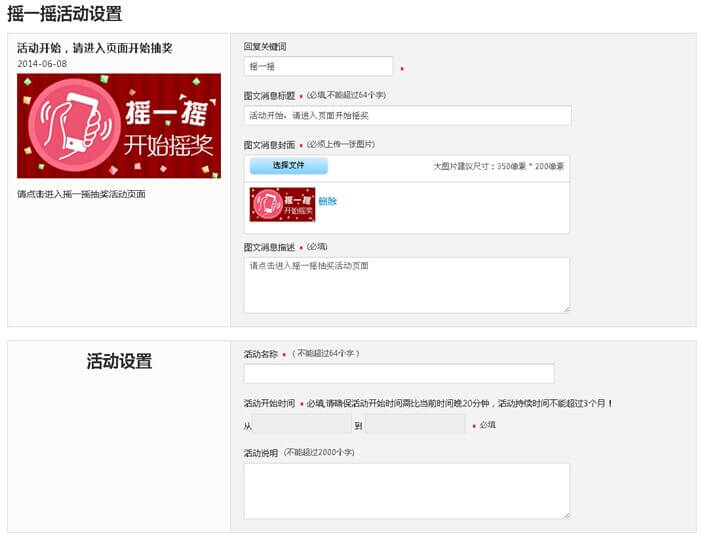The width and height of the screenshot is (702, 539).
Task: Click the 图文消息标题 label
Action: (269, 96)
